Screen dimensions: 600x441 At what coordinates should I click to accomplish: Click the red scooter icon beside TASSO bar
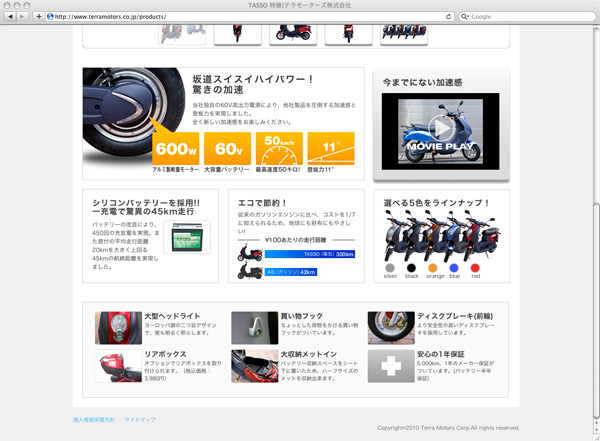point(250,253)
